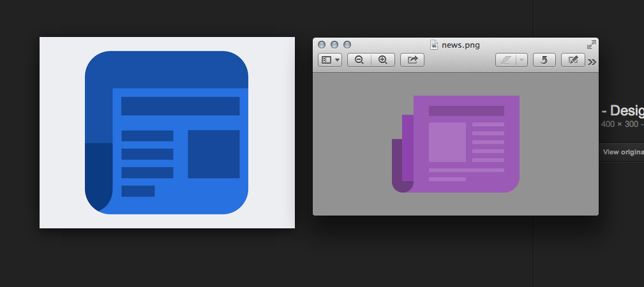Minimize the news.png Preview window
The height and width of the screenshot is (287, 644).
point(334,45)
